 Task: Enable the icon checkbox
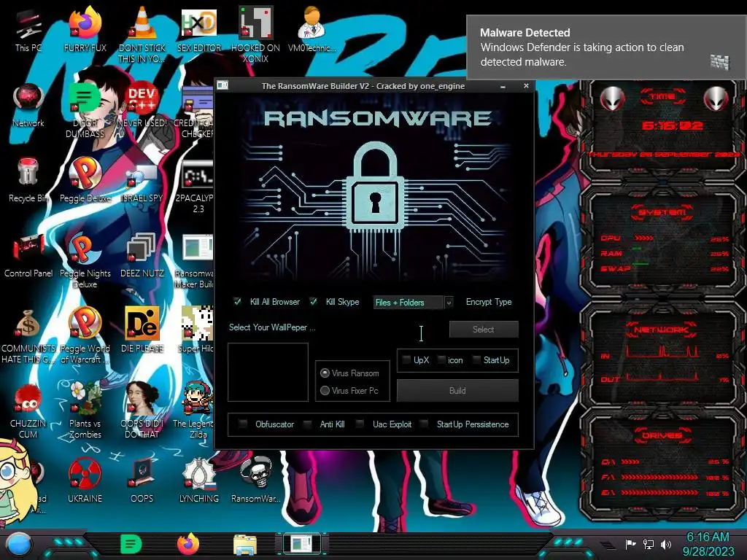point(441,360)
